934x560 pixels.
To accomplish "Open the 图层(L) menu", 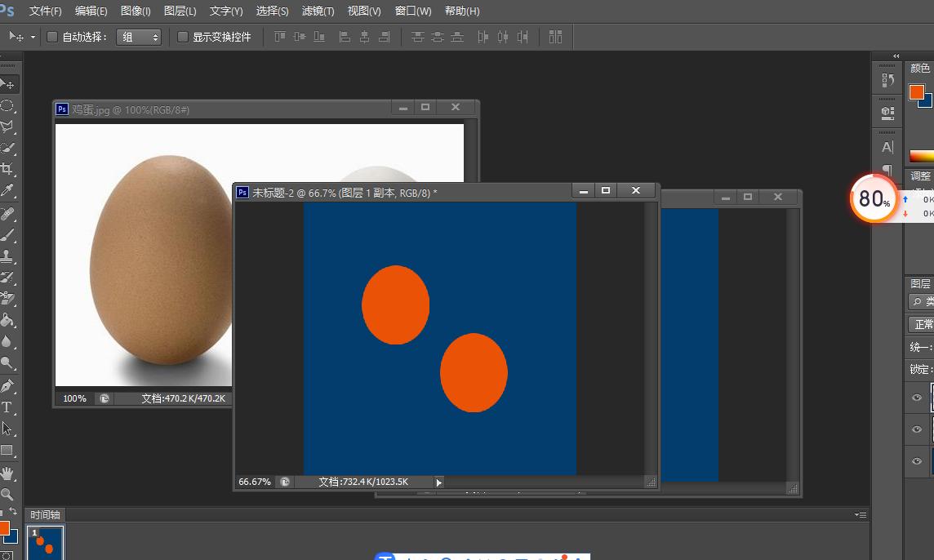I will pos(180,11).
